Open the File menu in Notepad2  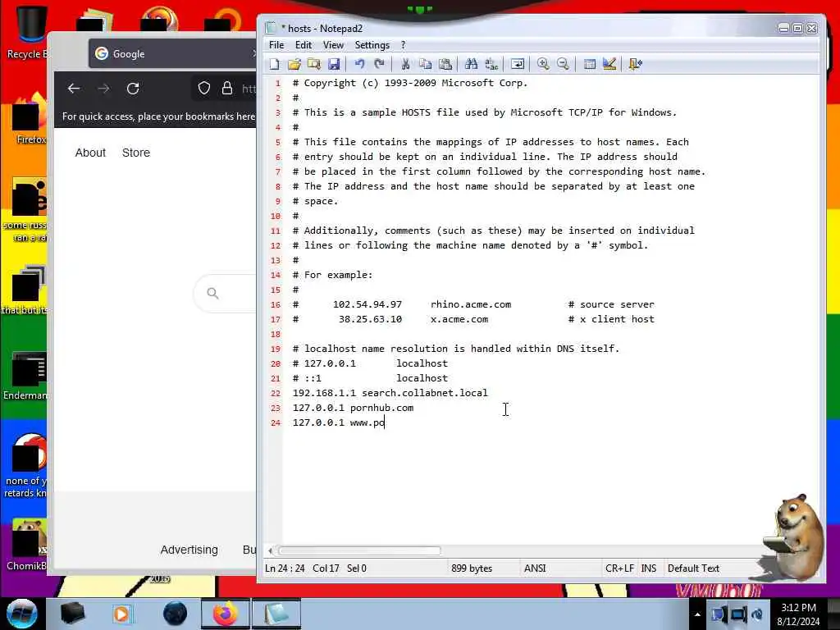(x=276, y=45)
